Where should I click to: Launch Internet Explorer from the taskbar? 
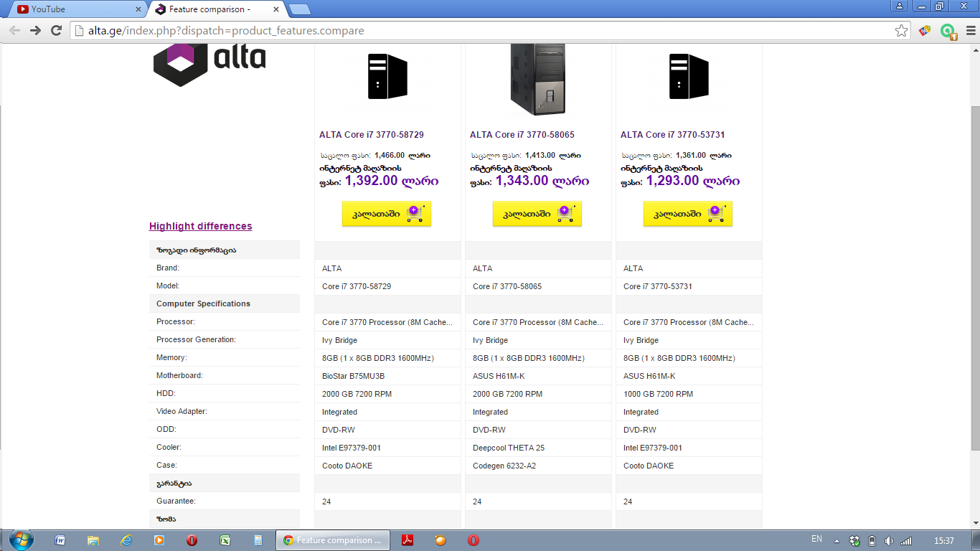126,540
